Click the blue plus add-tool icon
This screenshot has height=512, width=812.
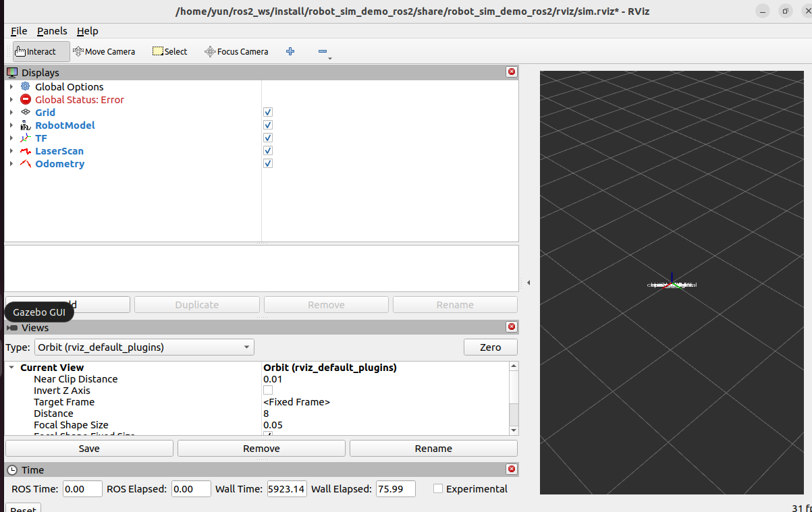click(x=290, y=51)
